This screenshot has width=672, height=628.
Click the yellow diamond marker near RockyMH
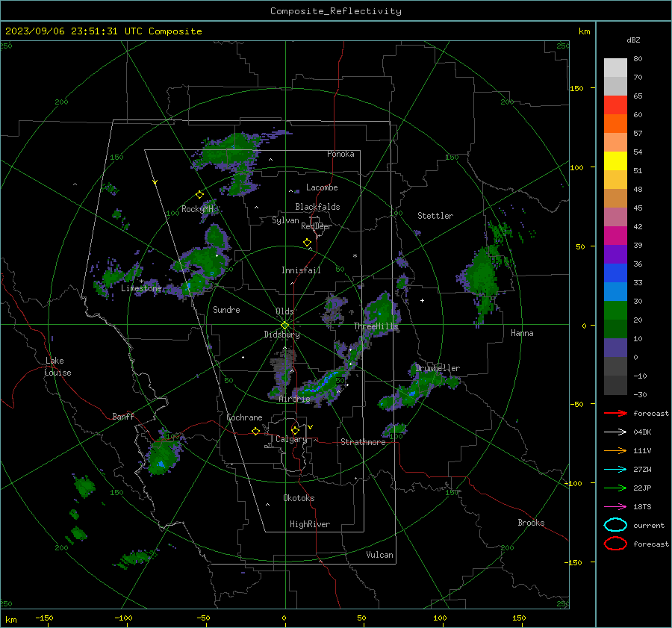(x=199, y=195)
